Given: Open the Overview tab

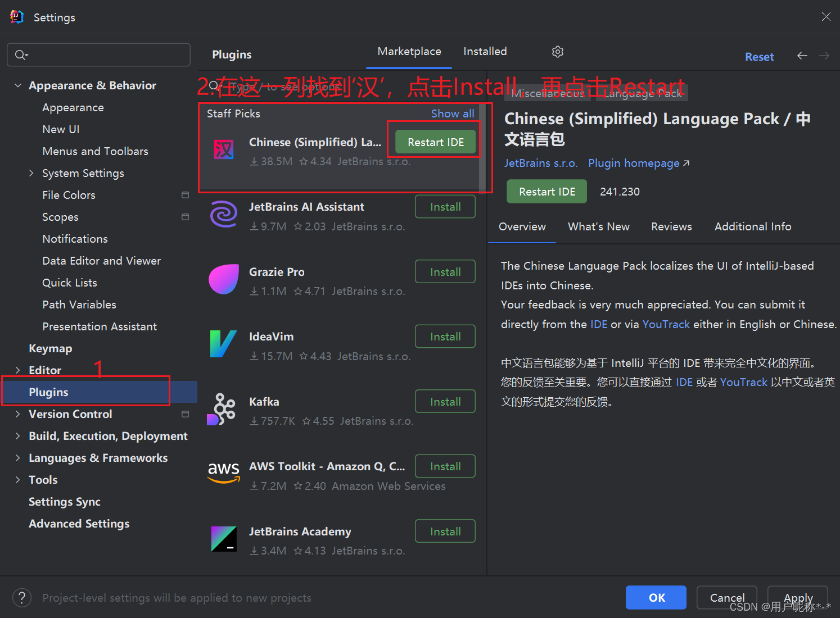Looking at the screenshot, I should [522, 226].
